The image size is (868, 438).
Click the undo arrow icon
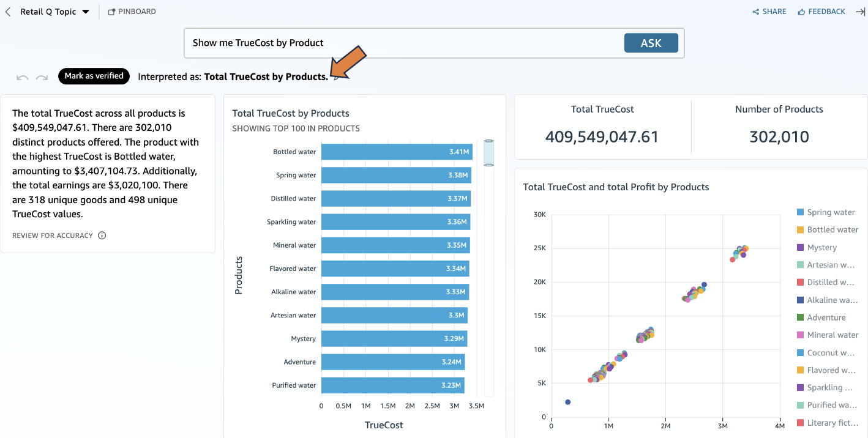(23, 77)
